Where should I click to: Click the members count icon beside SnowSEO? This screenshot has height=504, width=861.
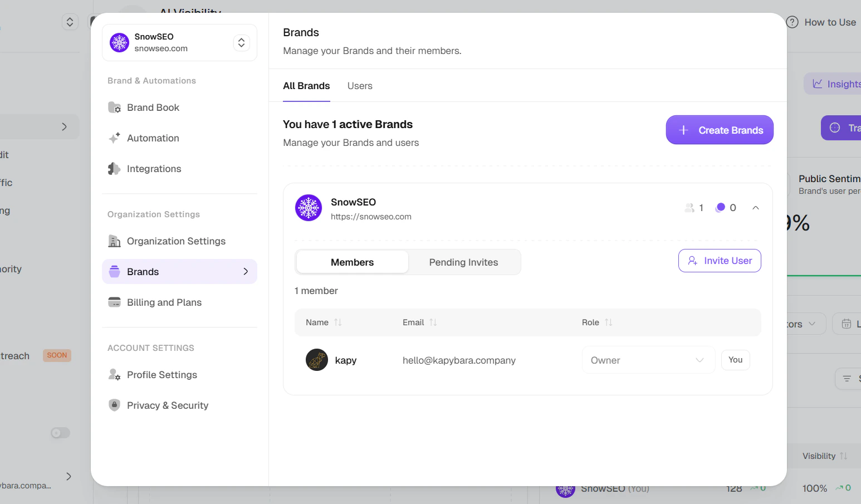coord(689,207)
